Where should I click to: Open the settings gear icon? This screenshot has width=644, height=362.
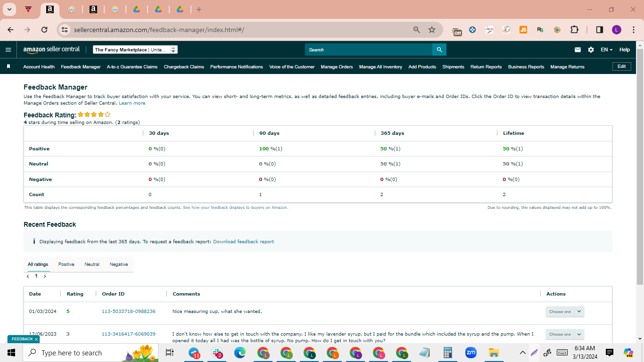(x=591, y=49)
